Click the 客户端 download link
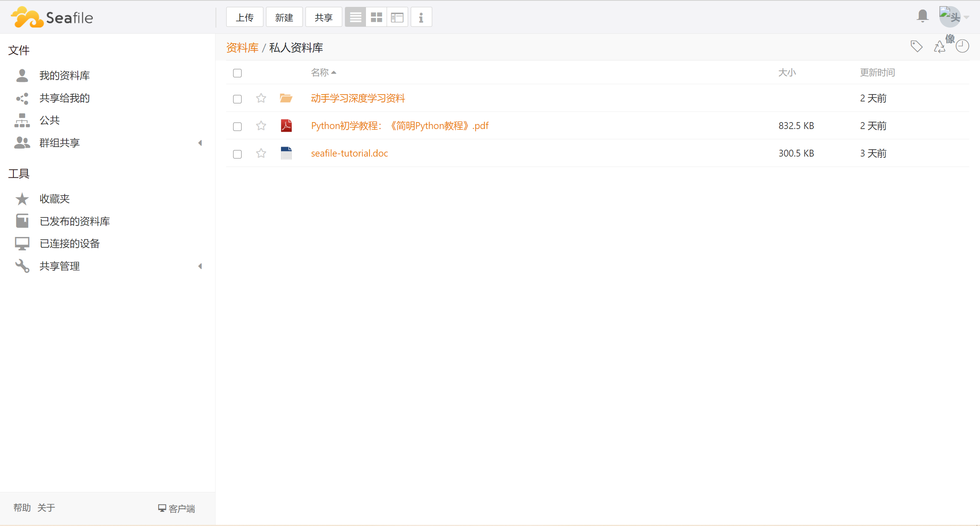 (176, 508)
